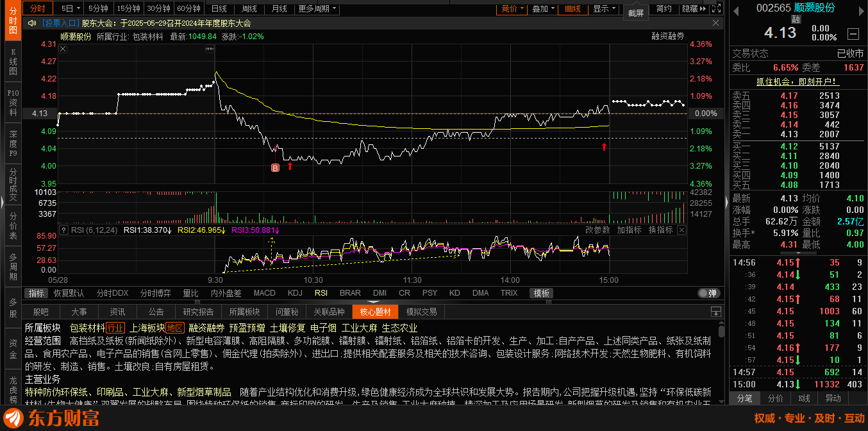This screenshot has height=431, width=868.
Task: Open the 公告 tab
Action: click(156, 312)
